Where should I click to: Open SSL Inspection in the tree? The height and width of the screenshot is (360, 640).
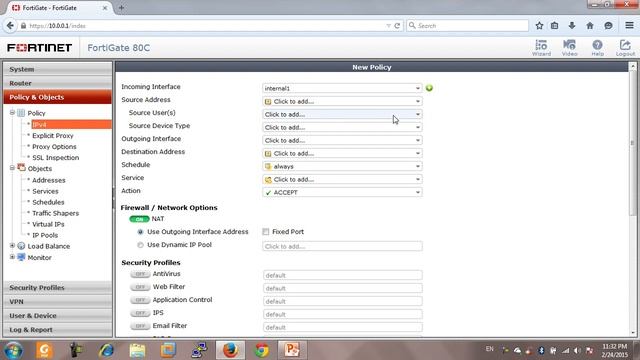[x=56, y=158]
